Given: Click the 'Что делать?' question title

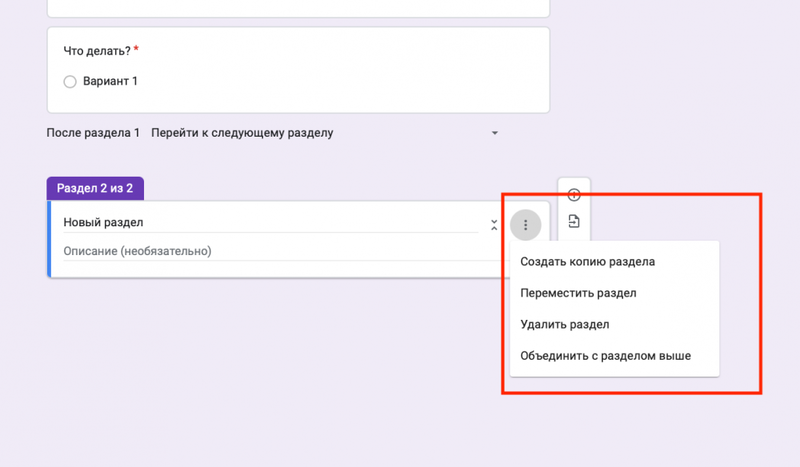Looking at the screenshot, I should pos(97,51).
